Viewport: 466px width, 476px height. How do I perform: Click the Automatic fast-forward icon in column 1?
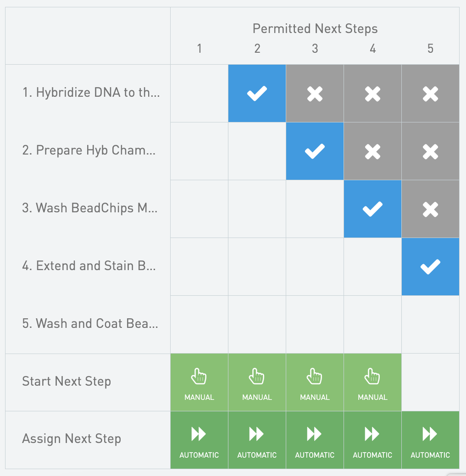pos(199,434)
